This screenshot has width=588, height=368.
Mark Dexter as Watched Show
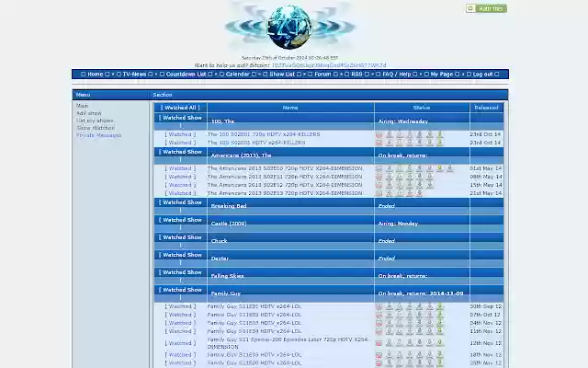click(180, 259)
